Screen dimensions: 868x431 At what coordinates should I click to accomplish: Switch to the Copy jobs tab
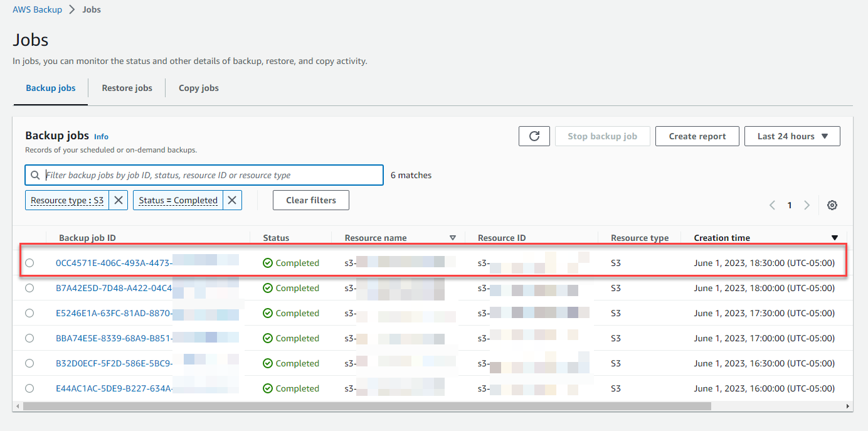(199, 88)
